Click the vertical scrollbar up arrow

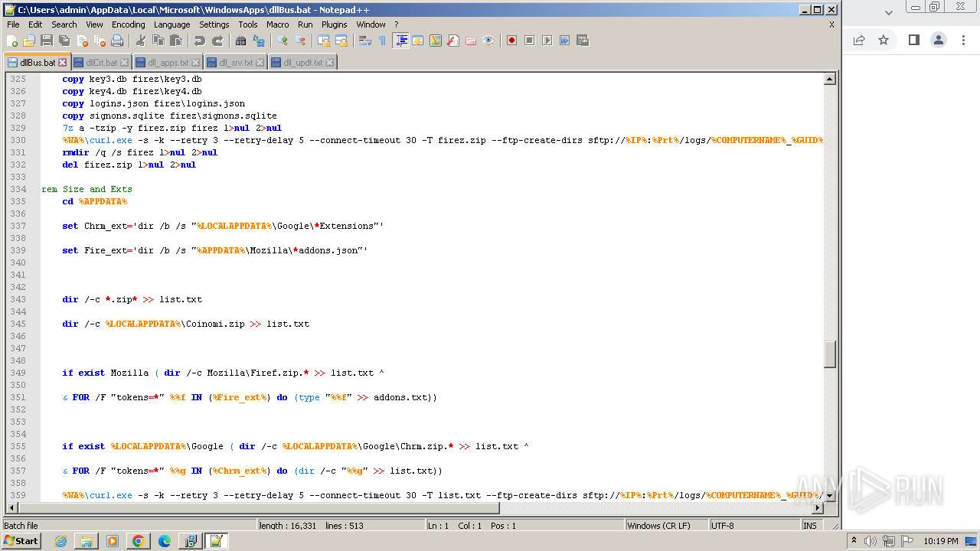point(829,79)
